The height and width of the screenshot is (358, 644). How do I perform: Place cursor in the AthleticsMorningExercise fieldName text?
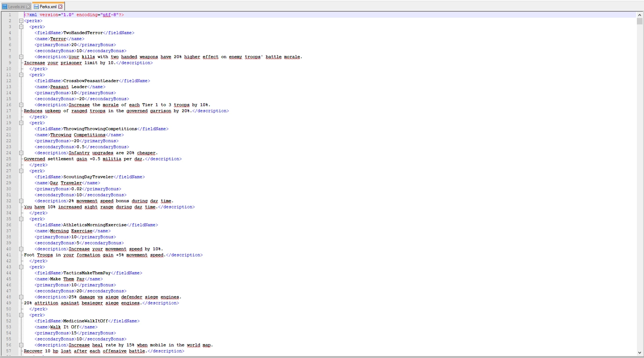click(x=95, y=225)
